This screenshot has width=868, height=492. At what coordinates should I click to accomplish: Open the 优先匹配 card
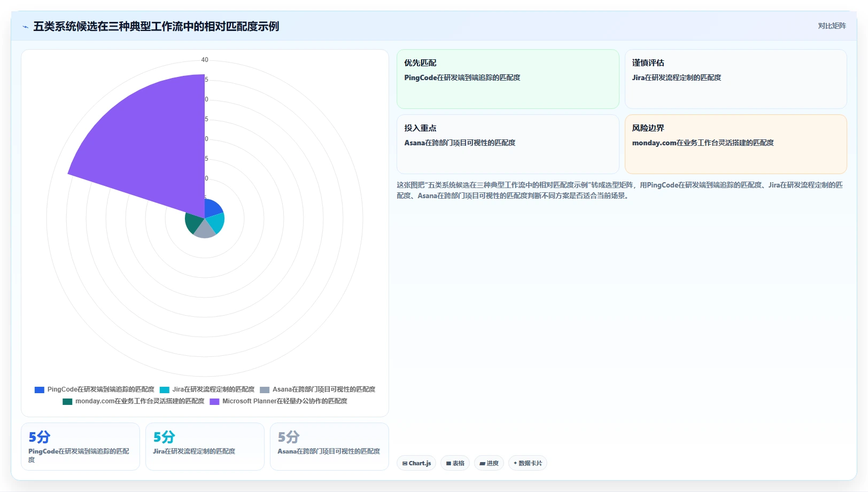pos(508,79)
